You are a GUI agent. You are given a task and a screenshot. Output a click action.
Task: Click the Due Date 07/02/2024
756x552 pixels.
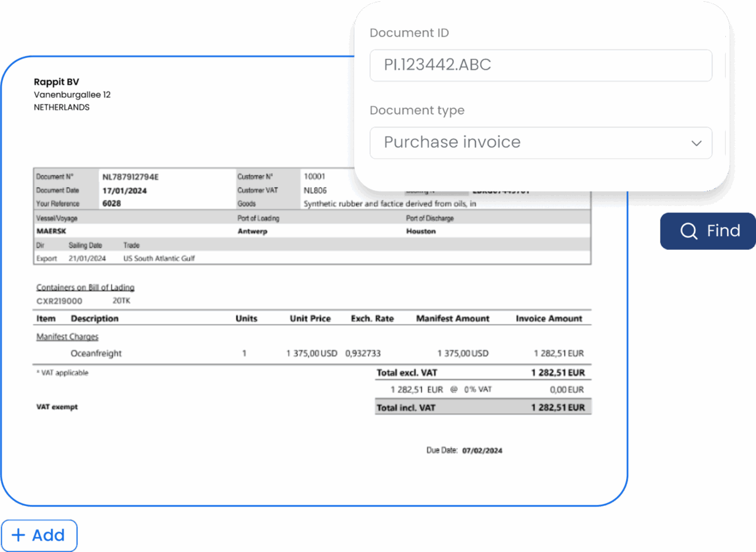pyautogui.click(x=483, y=450)
